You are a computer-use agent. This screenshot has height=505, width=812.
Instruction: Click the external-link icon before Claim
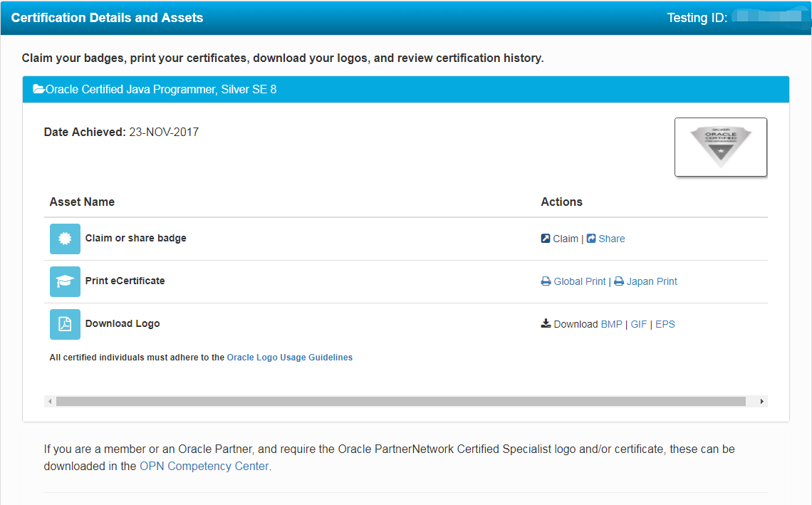[545, 238]
